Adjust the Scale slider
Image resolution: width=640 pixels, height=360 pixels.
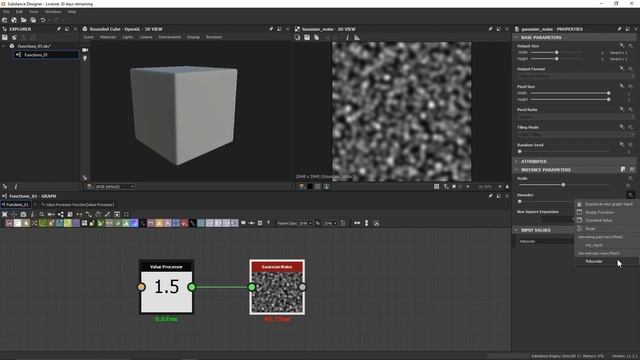click(563, 185)
